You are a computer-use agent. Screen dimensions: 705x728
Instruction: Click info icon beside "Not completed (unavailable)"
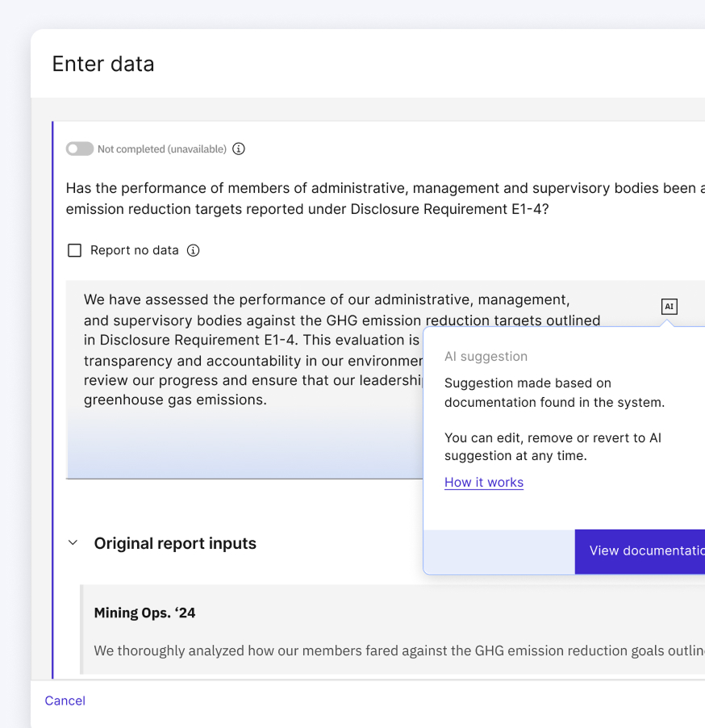[239, 149]
